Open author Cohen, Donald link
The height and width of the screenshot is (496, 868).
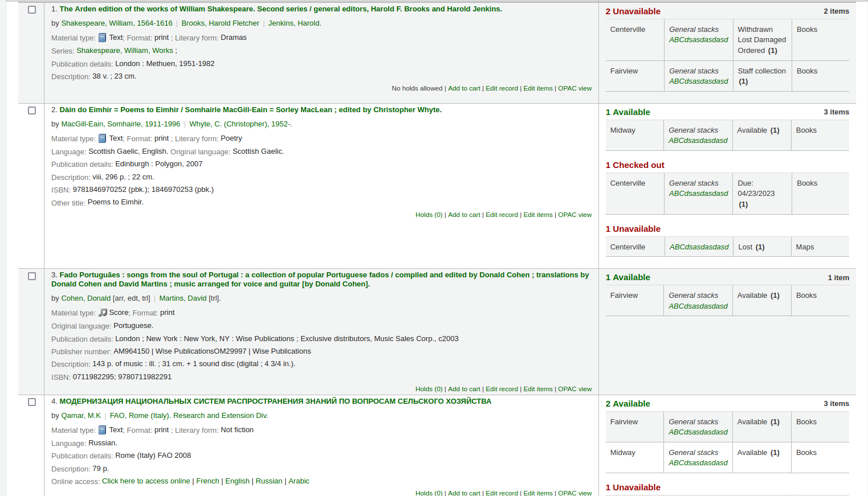tap(86, 298)
